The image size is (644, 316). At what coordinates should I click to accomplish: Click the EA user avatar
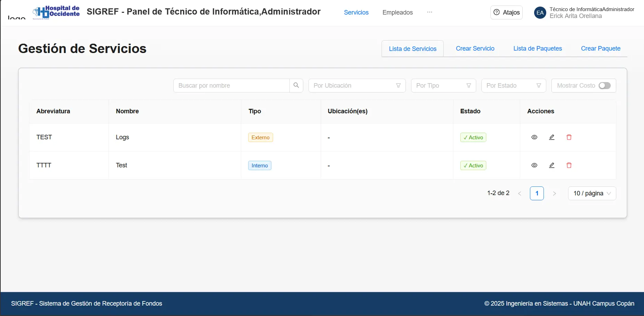pyautogui.click(x=540, y=13)
